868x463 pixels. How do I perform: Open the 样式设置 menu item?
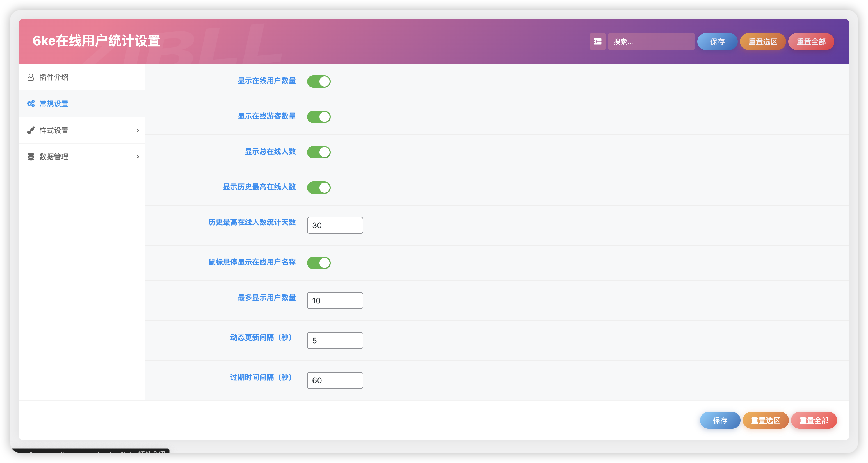pos(81,130)
